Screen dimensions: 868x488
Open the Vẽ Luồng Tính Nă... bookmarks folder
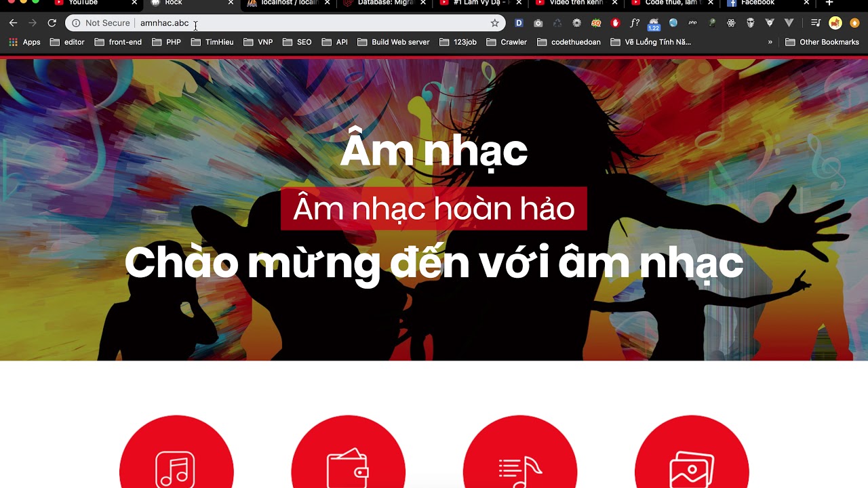click(x=650, y=42)
